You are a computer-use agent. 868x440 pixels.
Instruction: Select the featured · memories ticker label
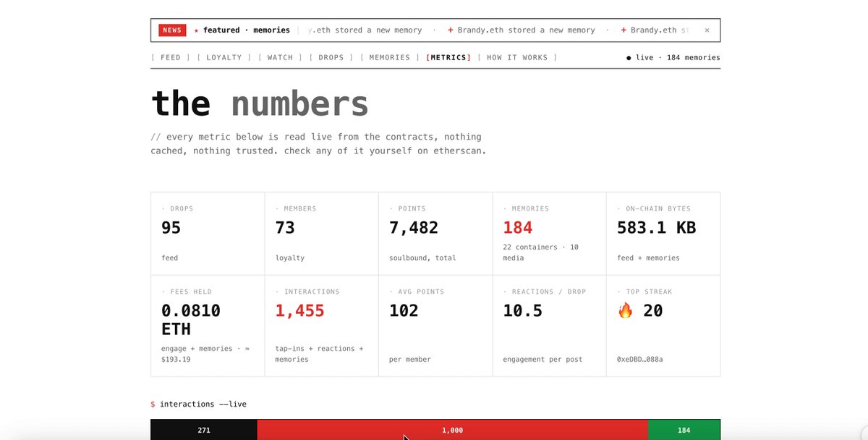click(x=247, y=30)
